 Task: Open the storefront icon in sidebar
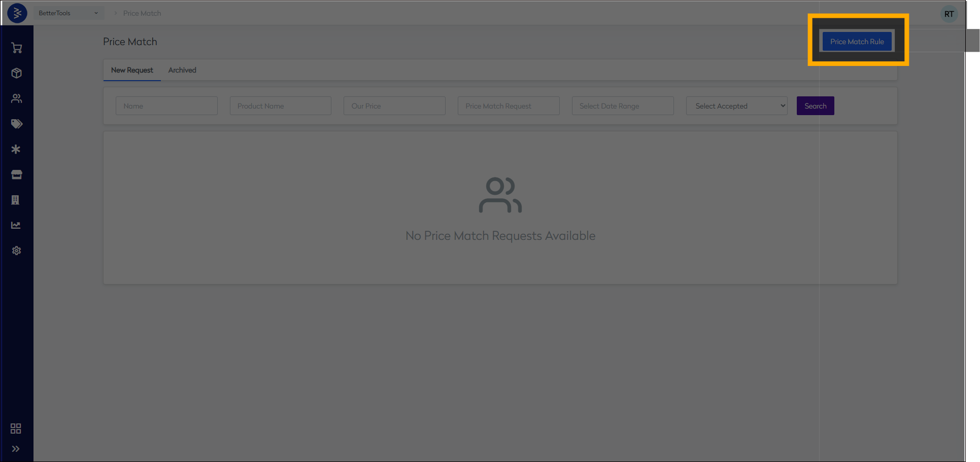click(16, 174)
